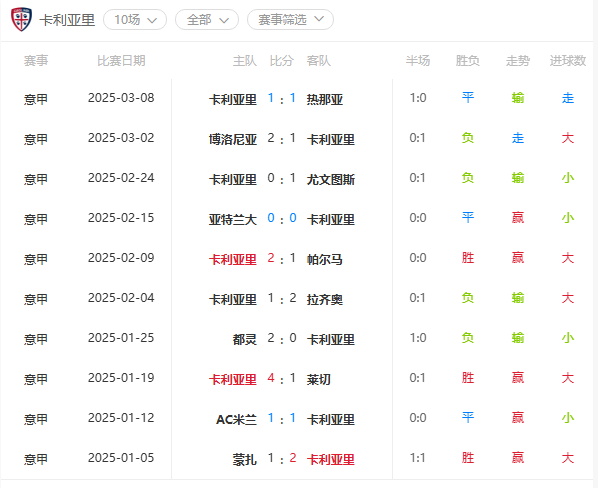
Task: Click the Cagliari team crest icon
Action: tap(21, 19)
